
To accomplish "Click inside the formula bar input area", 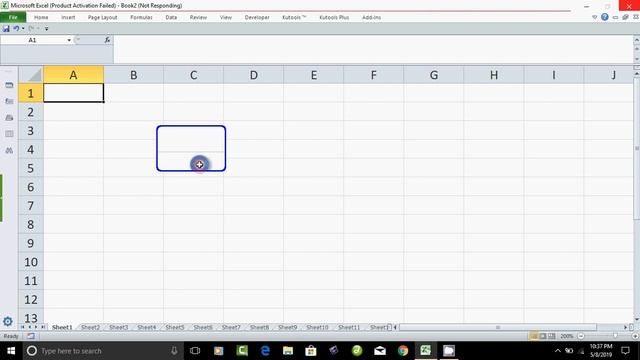I will click(372, 49).
